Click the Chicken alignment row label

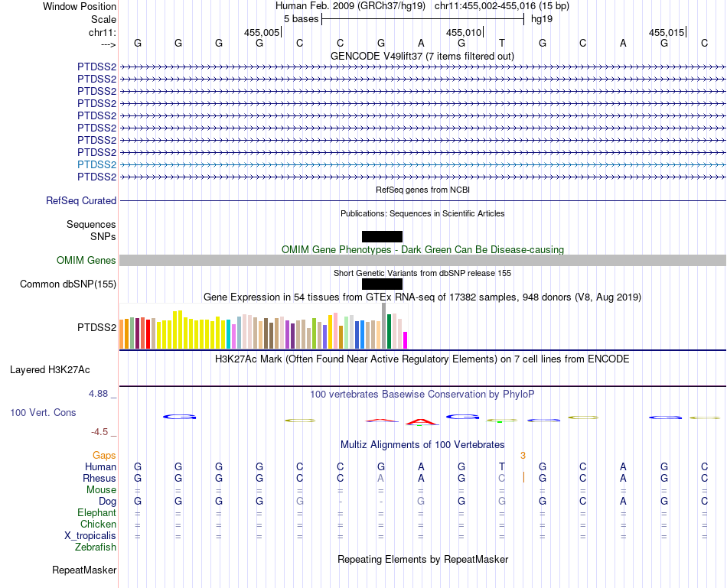98,524
